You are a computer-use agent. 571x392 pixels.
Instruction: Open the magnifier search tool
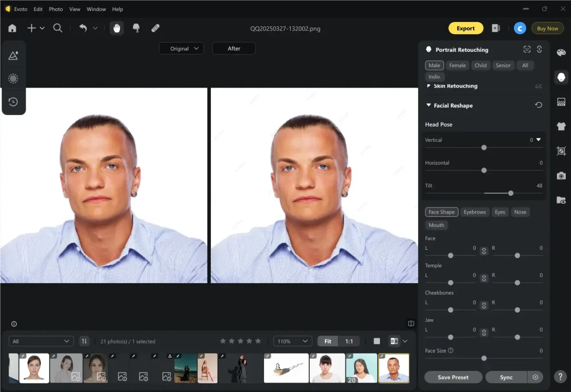click(58, 28)
